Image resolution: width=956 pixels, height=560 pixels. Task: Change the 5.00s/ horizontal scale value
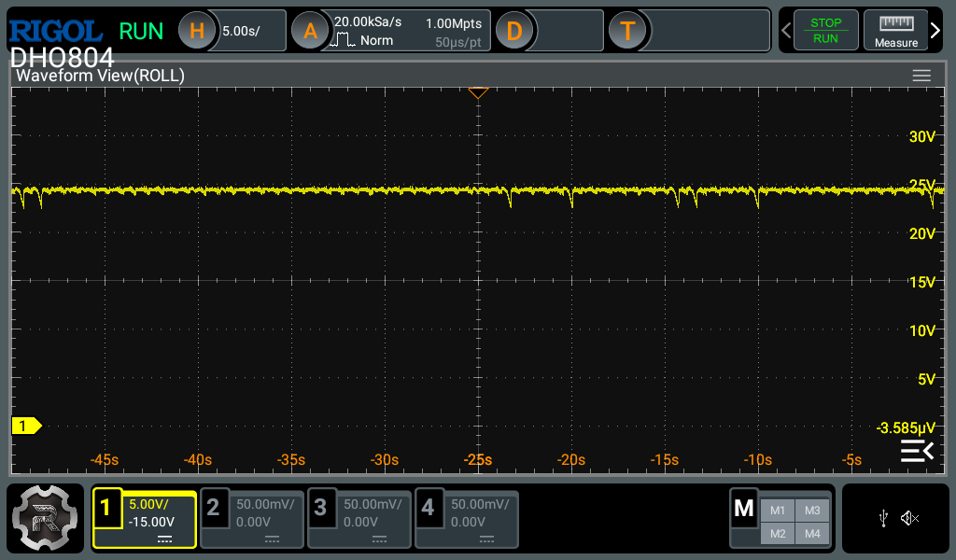(x=241, y=31)
